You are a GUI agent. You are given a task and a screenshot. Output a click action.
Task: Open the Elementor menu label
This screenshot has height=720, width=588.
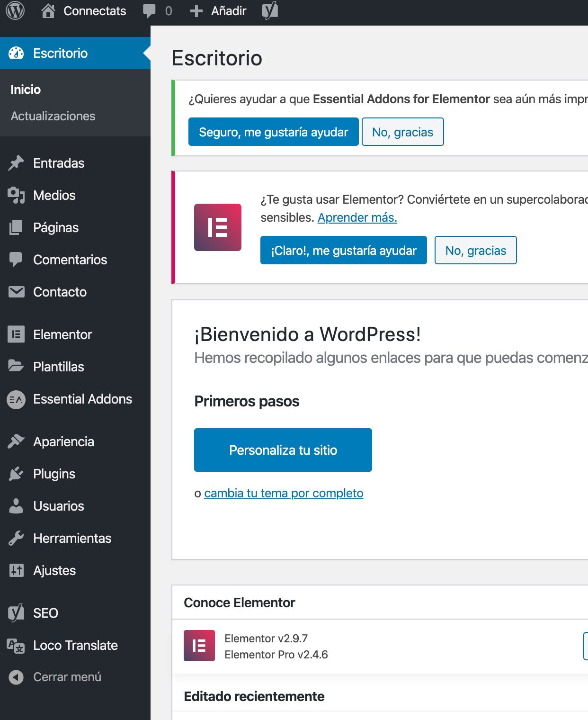pyautogui.click(x=62, y=334)
